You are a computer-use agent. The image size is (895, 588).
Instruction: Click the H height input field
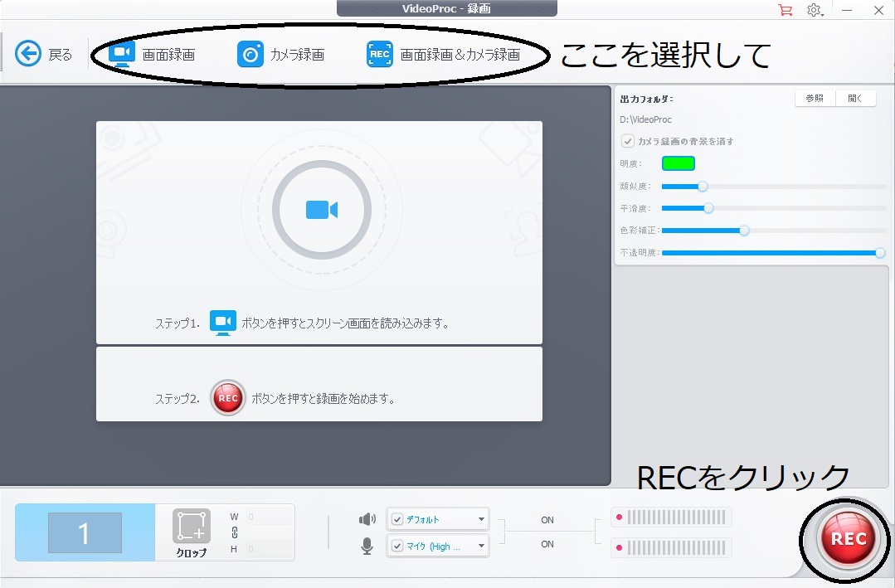[269, 549]
